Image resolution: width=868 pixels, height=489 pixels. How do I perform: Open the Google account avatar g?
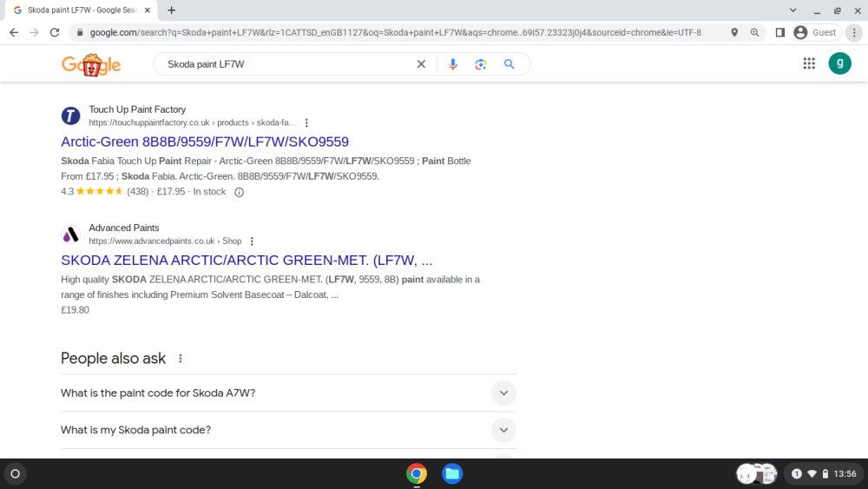coord(839,63)
